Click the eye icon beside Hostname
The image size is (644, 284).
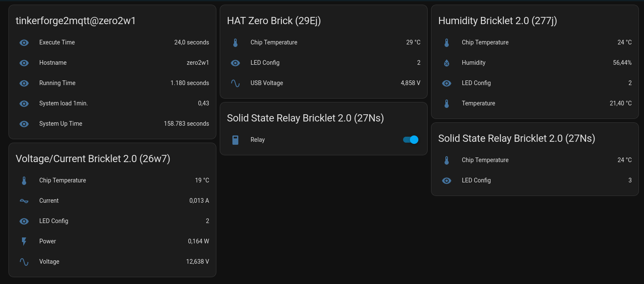pyautogui.click(x=24, y=63)
